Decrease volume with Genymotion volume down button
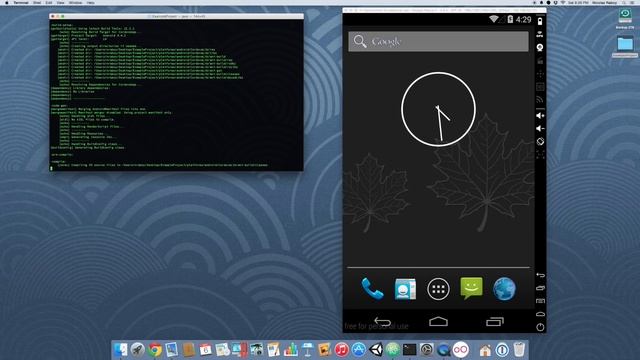Screen dimensions: 640x360 (x=540, y=129)
